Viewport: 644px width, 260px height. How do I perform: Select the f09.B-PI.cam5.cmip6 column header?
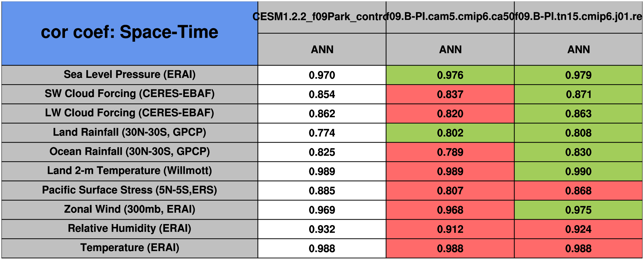pyautogui.click(x=450, y=17)
